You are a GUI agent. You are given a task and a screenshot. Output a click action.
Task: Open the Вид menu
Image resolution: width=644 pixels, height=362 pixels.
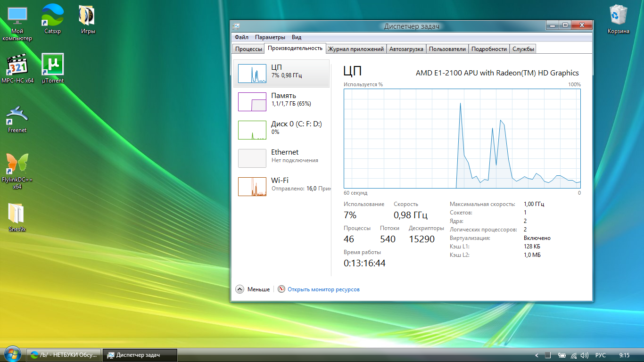pyautogui.click(x=297, y=37)
